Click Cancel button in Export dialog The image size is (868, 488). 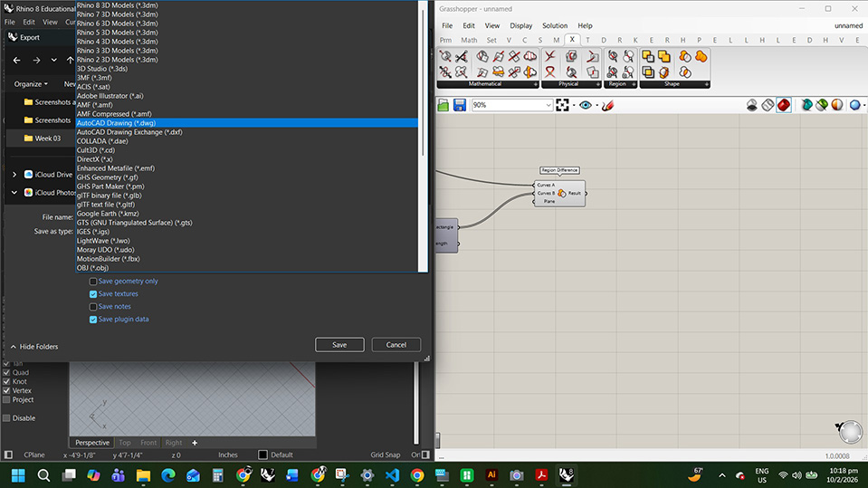click(x=396, y=345)
